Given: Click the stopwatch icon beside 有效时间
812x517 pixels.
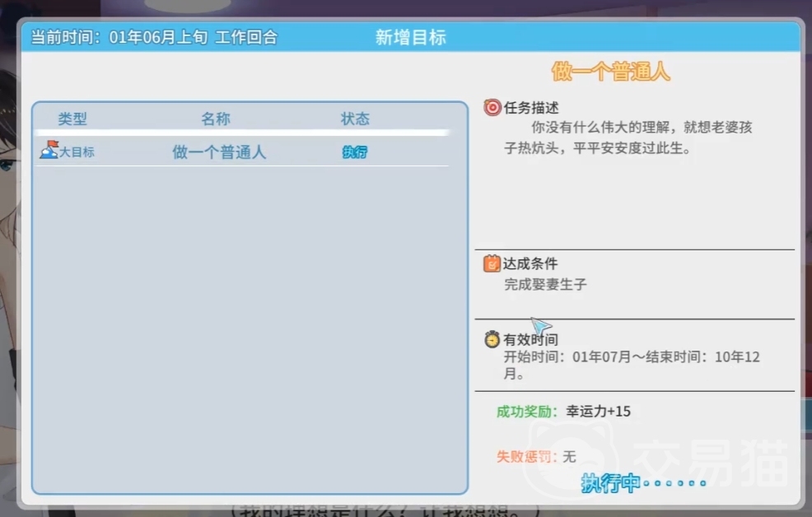Looking at the screenshot, I should click(492, 339).
